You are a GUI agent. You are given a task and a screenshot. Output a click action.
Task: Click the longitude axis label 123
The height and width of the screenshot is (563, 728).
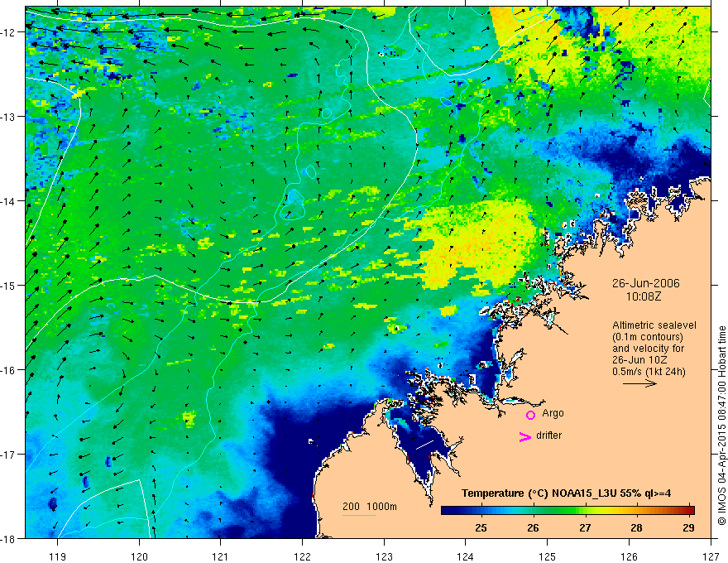point(384,557)
